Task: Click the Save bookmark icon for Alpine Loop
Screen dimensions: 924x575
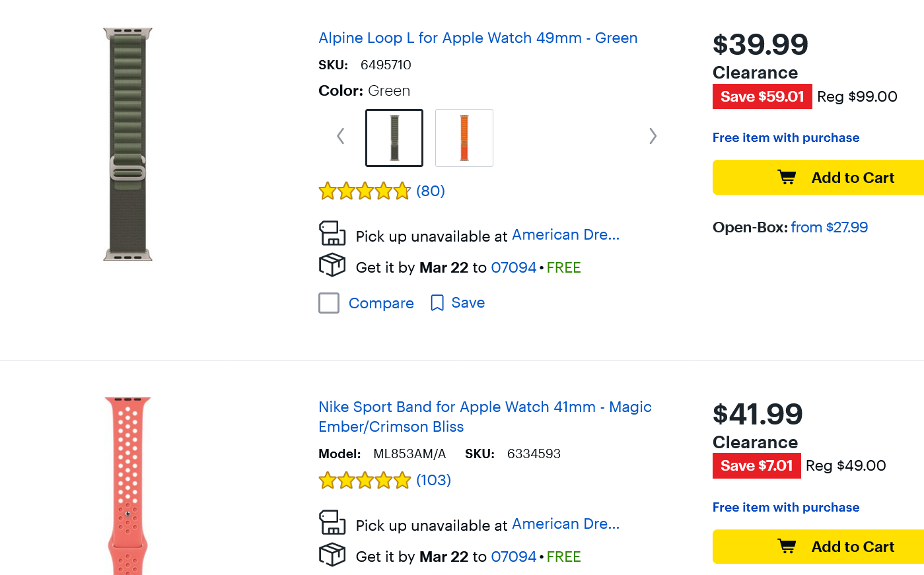Action: click(437, 303)
